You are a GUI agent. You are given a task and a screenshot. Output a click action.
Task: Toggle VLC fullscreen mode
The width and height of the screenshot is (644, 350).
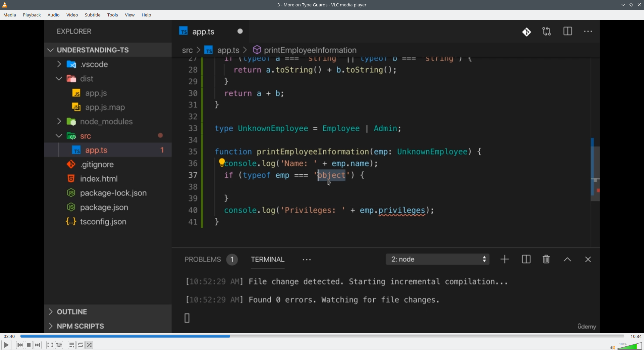50,345
